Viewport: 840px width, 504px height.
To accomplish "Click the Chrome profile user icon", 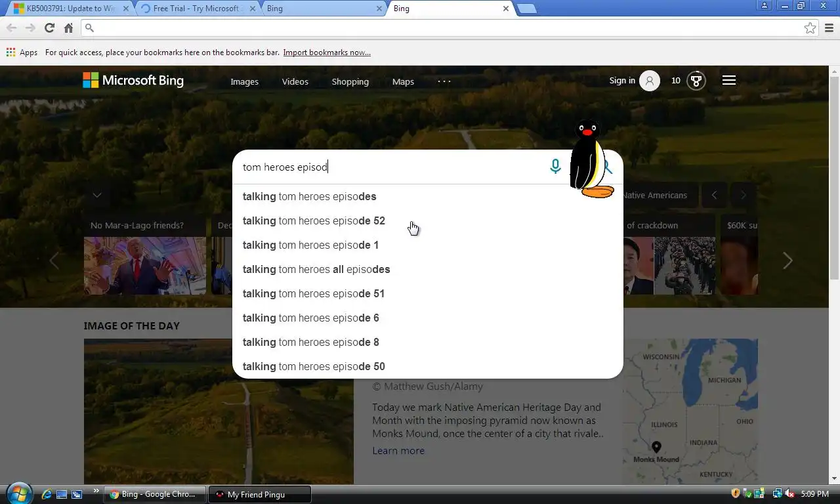I will point(765,6).
